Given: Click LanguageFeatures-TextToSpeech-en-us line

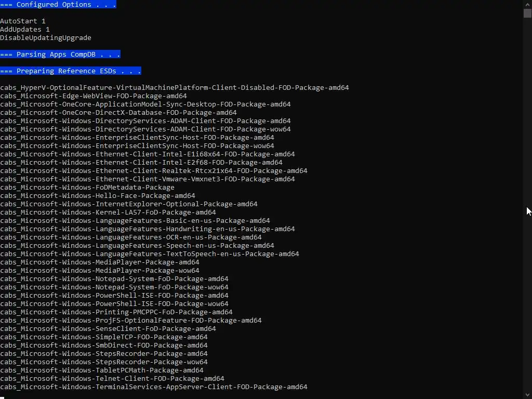Looking at the screenshot, I should (x=150, y=254).
